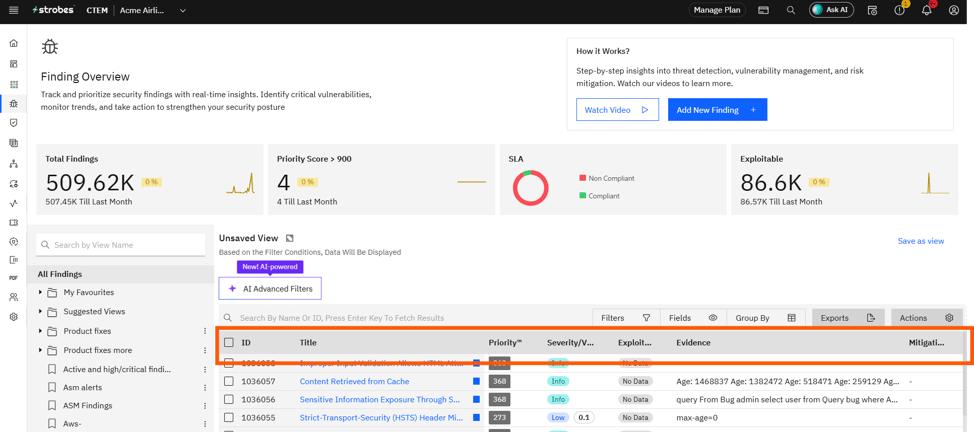Click the Low severity badge on finding 1036055

(x=558, y=418)
